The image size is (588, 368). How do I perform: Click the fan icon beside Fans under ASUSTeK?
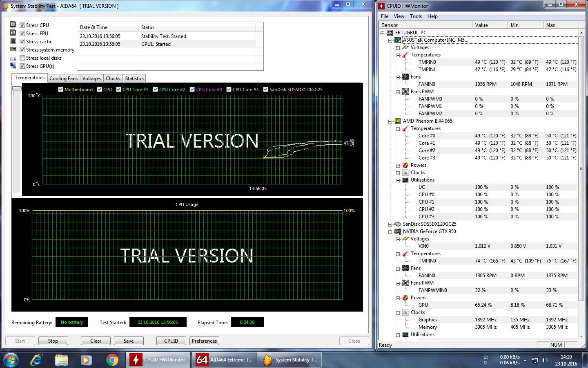pos(405,77)
